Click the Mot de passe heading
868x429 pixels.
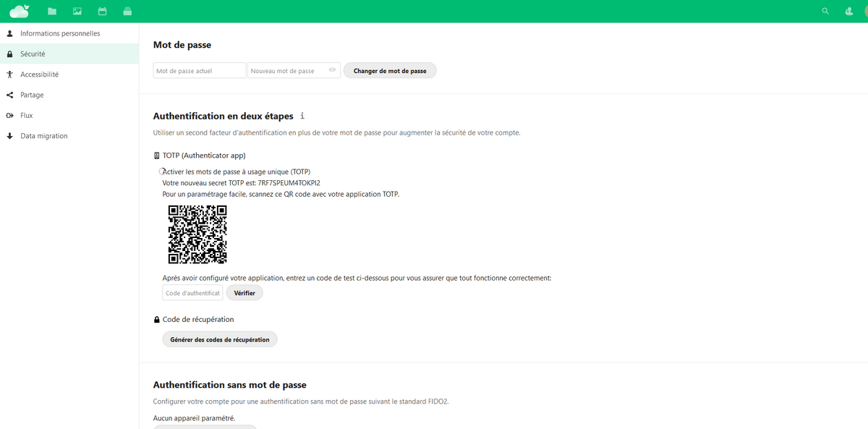[x=182, y=45]
